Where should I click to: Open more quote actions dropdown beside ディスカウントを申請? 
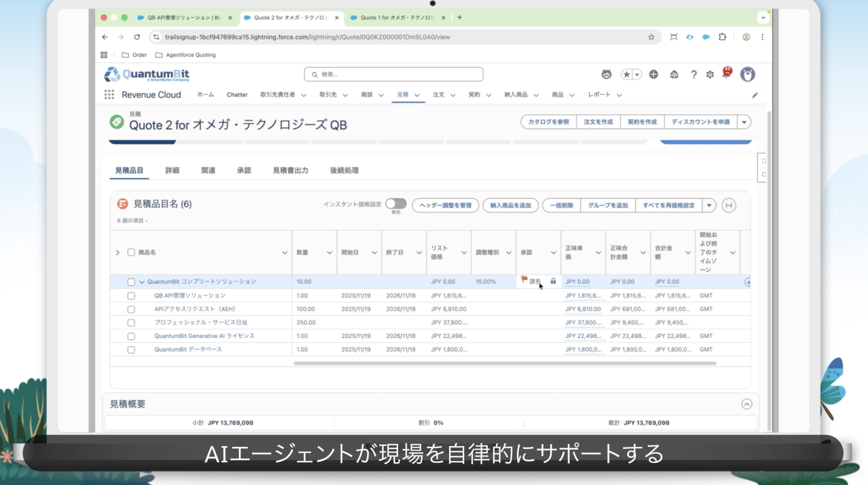[744, 122]
